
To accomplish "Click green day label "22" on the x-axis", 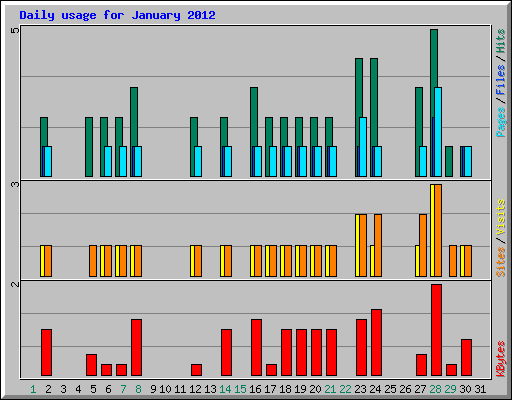I will click(x=345, y=389).
